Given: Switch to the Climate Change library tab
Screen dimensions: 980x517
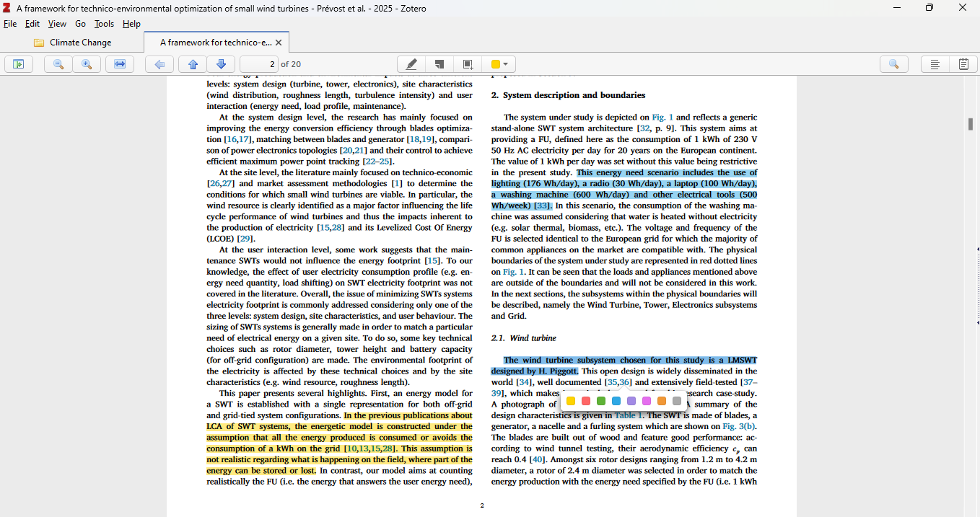Looking at the screenshot, I should (72, 43).
